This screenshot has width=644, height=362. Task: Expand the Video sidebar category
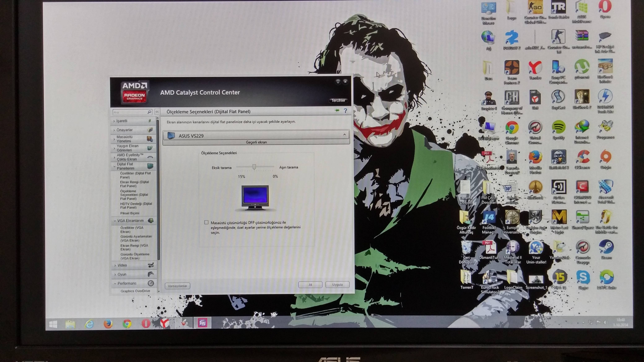pyautogui.click(x=122, y=265)
